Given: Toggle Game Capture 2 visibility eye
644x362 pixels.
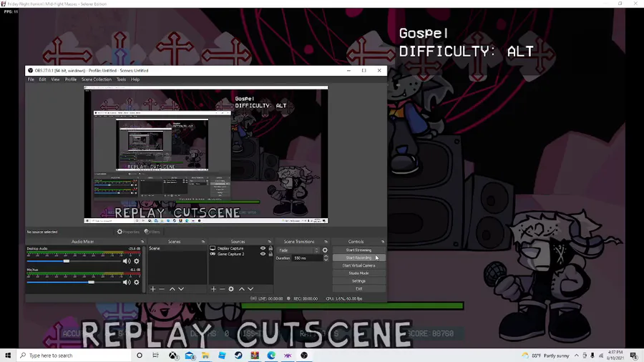Looking at the screenshot, I should pos(263,254).
